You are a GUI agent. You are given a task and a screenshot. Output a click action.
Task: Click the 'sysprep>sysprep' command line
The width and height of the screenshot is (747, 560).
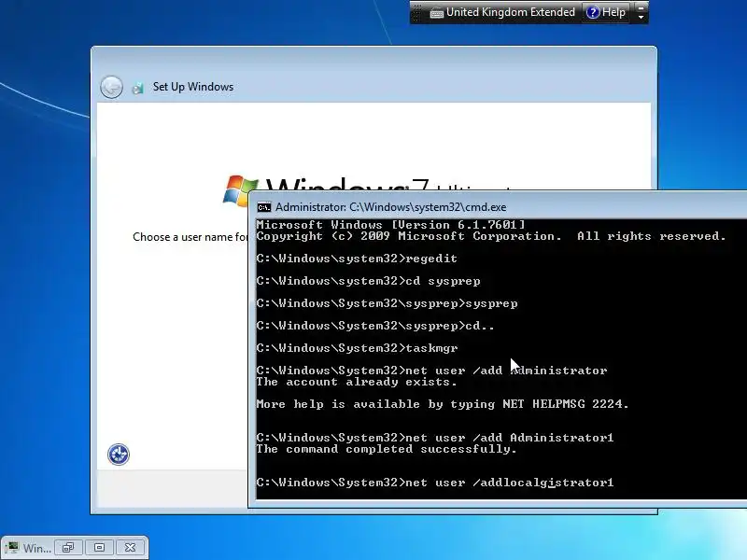click(x=387, y=303)
